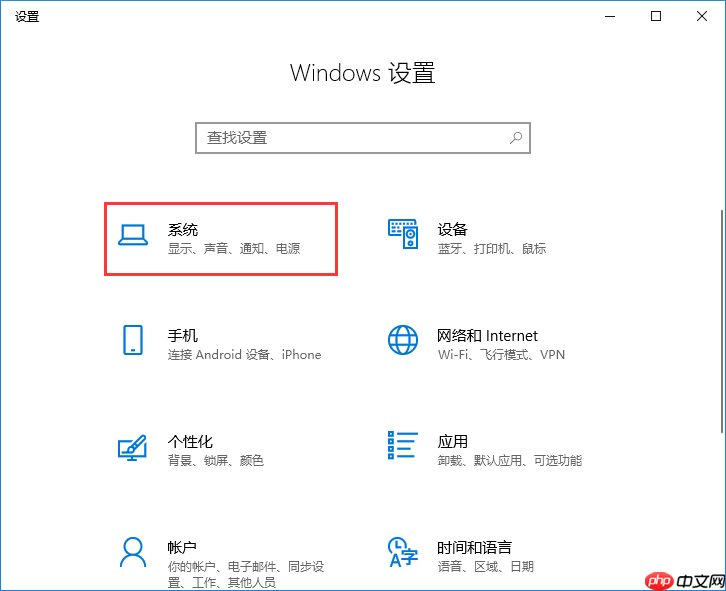Select the 个性化 paintbrush icon
The height and width of the screenshot is (591, 726).
[132, 447]
